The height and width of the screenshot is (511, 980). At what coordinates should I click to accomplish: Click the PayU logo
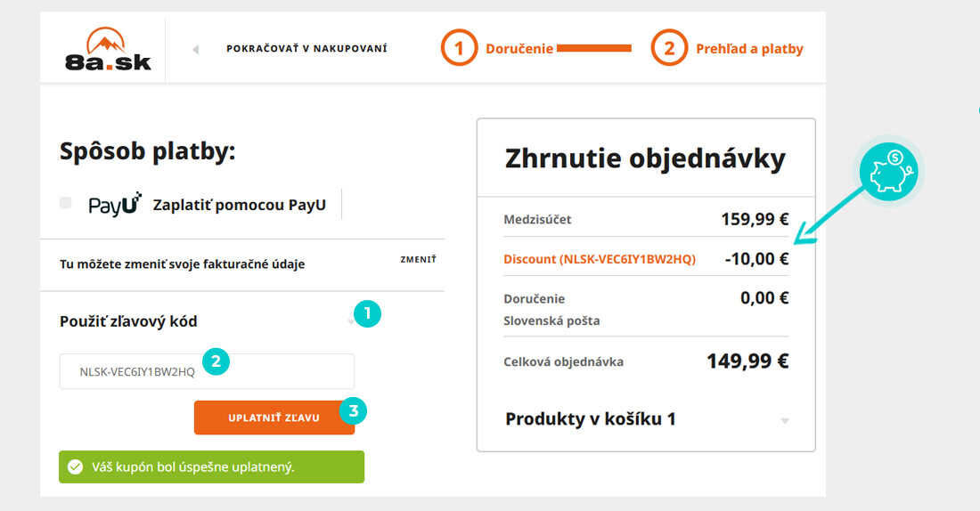(x=115, y=204)
